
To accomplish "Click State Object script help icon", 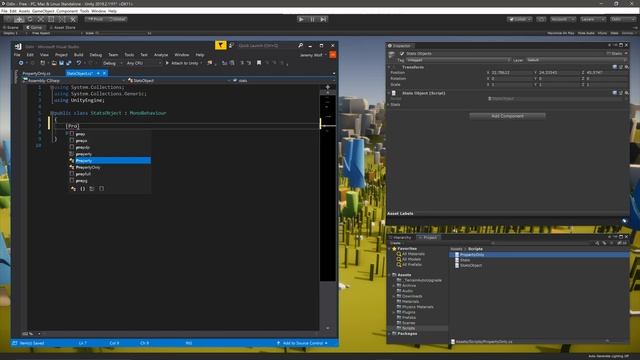I will coord(615,93).
